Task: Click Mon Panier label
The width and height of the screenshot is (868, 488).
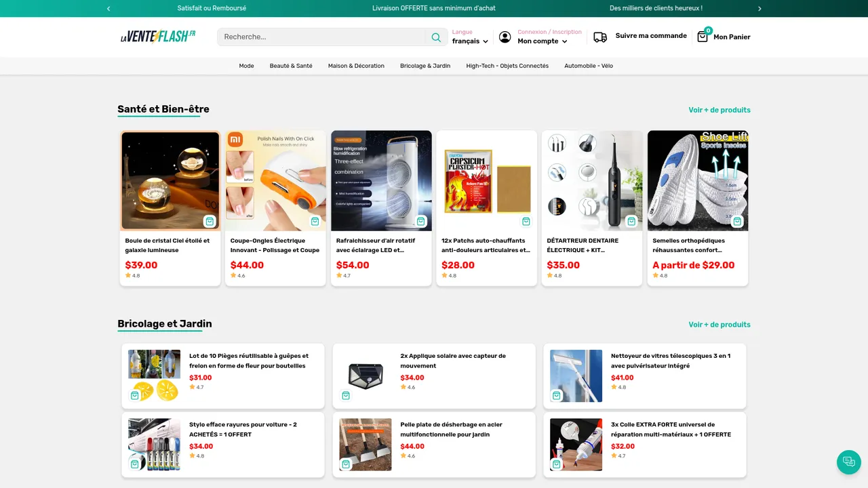Action: tap(732, 37)
